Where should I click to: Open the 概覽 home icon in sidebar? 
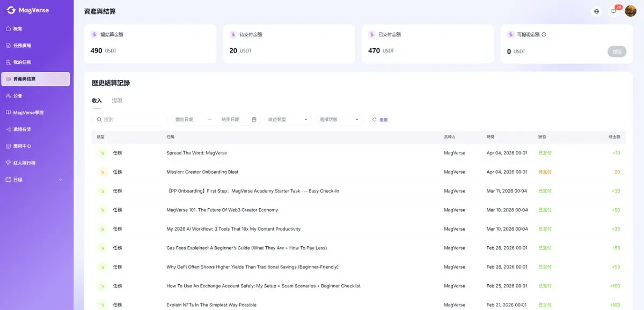click(x=8, y=28)
